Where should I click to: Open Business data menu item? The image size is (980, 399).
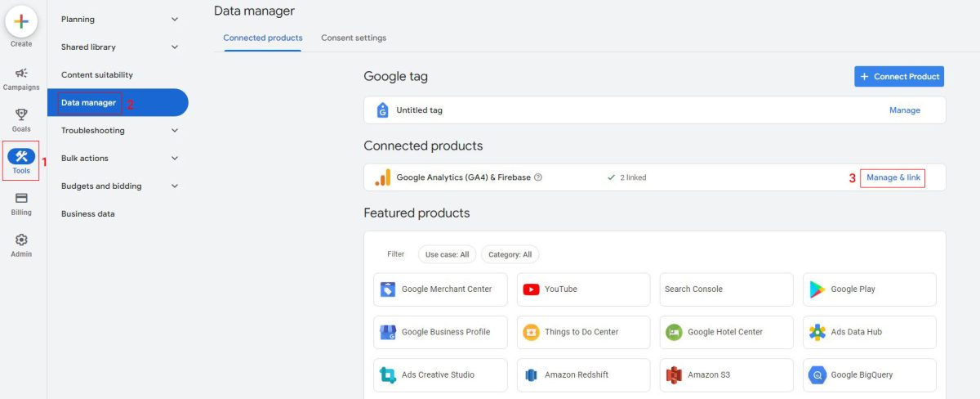tap(88, 214)
